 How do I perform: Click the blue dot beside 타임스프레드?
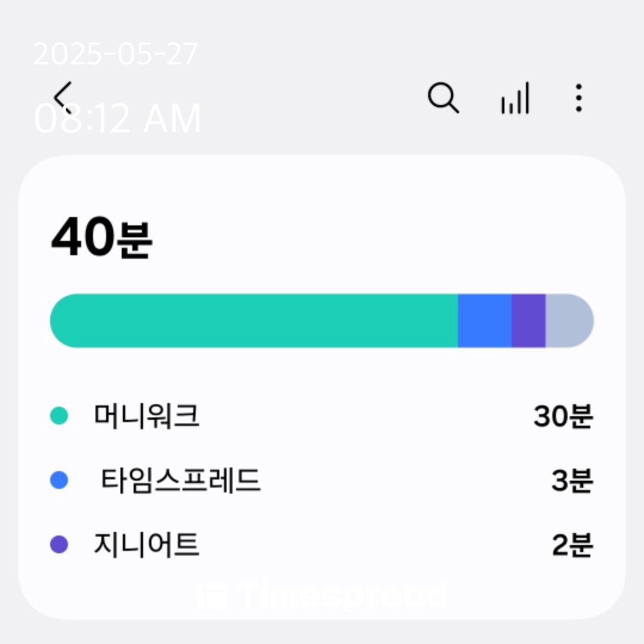58,479
